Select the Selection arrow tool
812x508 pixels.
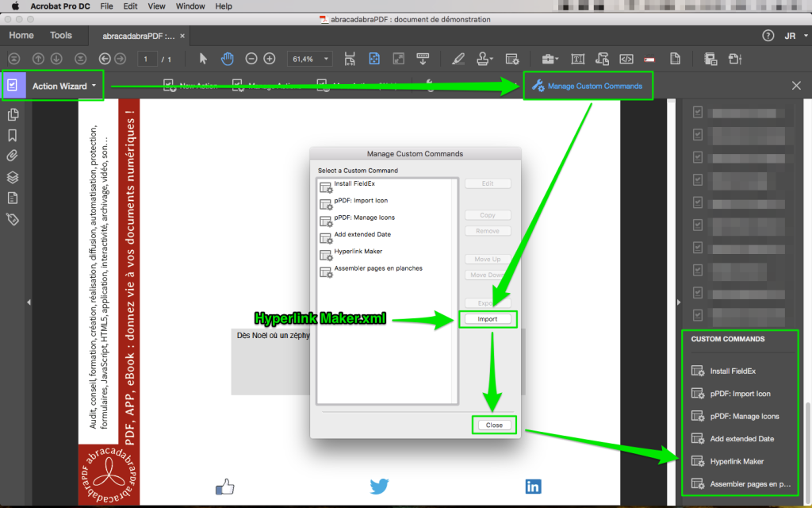[x=203, y=58]
